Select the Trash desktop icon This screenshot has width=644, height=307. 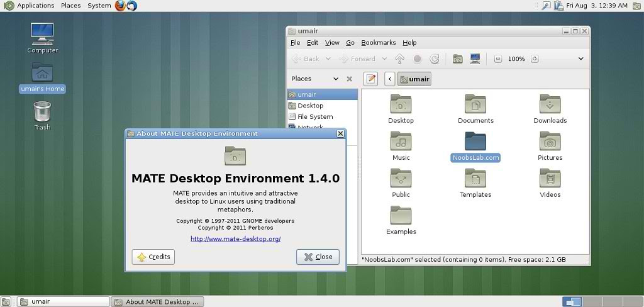(x=42, y=116)
